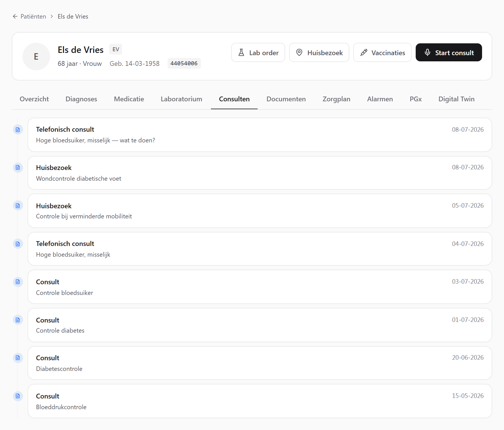Click the E avatar circle
Image resolution: width=504 pixels, height=430 pixels.
[36, 57]
